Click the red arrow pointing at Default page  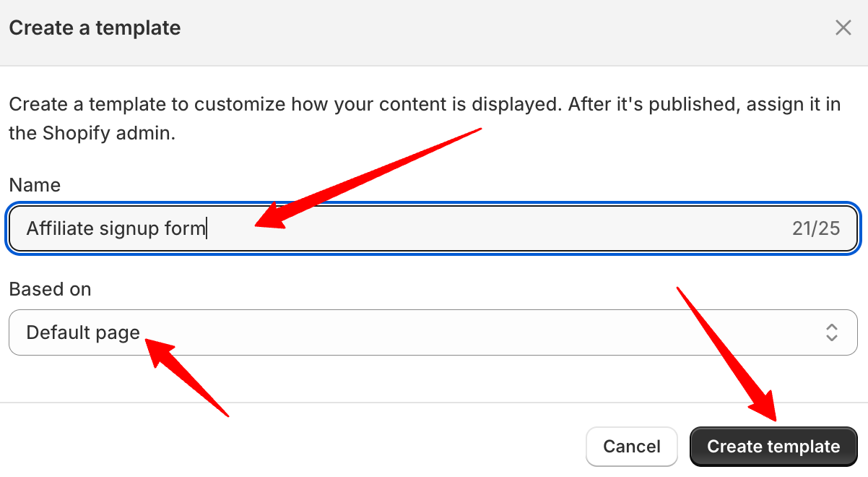(x=189, y=380)
